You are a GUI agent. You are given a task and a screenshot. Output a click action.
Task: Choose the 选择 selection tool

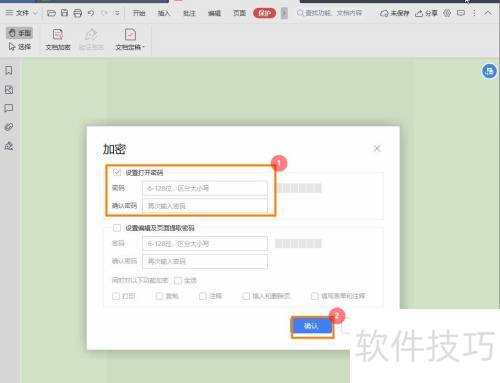pyautogui.click(x=19, y=47)
